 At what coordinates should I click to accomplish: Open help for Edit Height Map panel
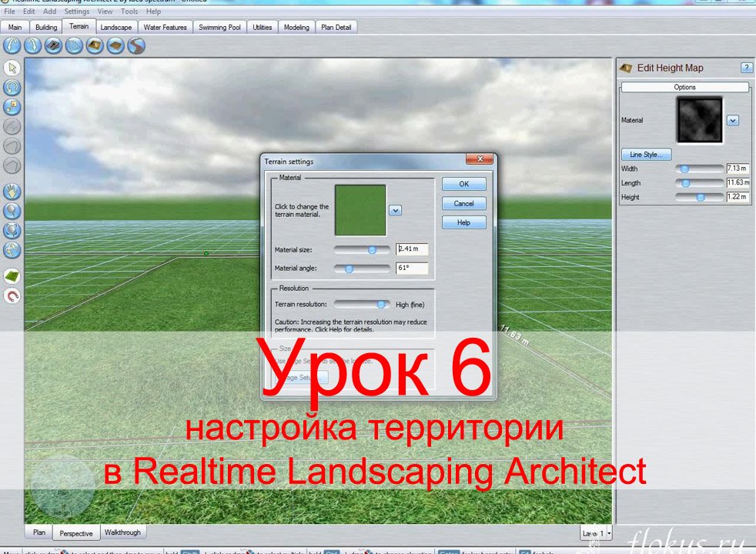click(x=746, y=68)
